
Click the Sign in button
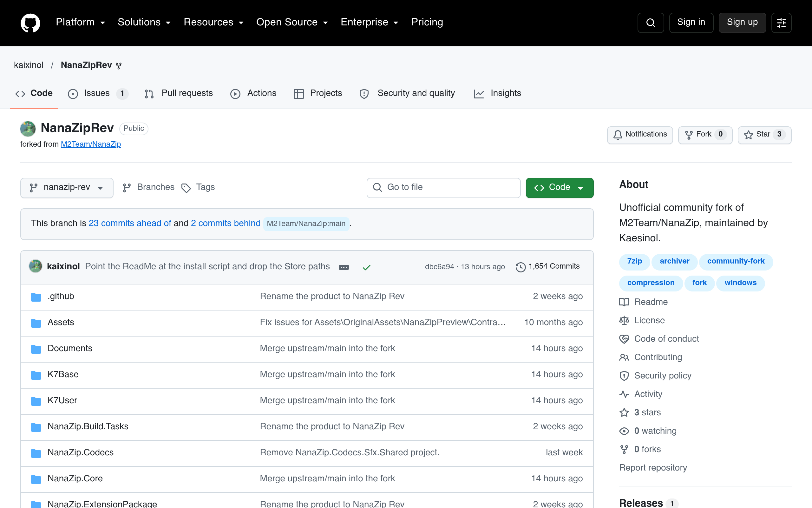click(x=691, y=23)
